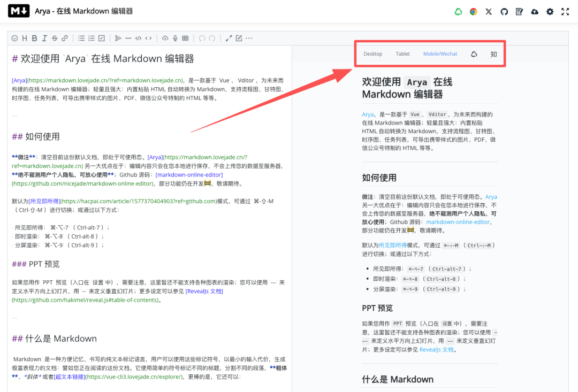Click the preview heading 如何使用

[x=379, y=178]
